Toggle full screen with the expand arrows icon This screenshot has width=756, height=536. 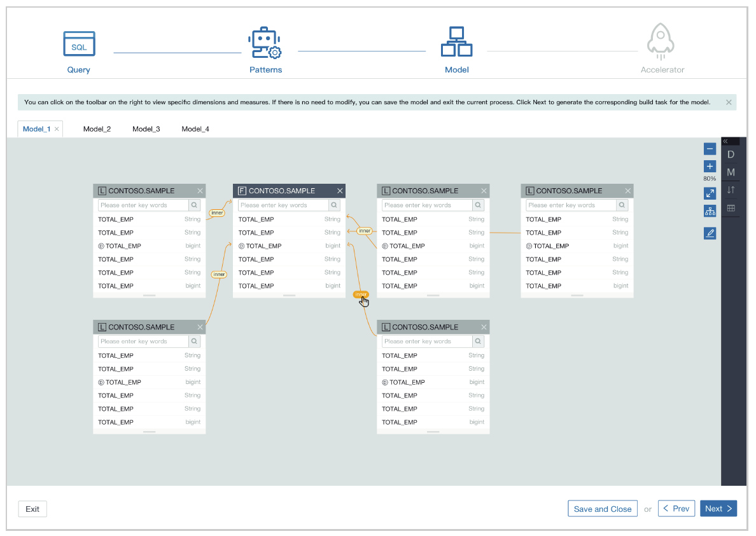[x=710, y=193]
